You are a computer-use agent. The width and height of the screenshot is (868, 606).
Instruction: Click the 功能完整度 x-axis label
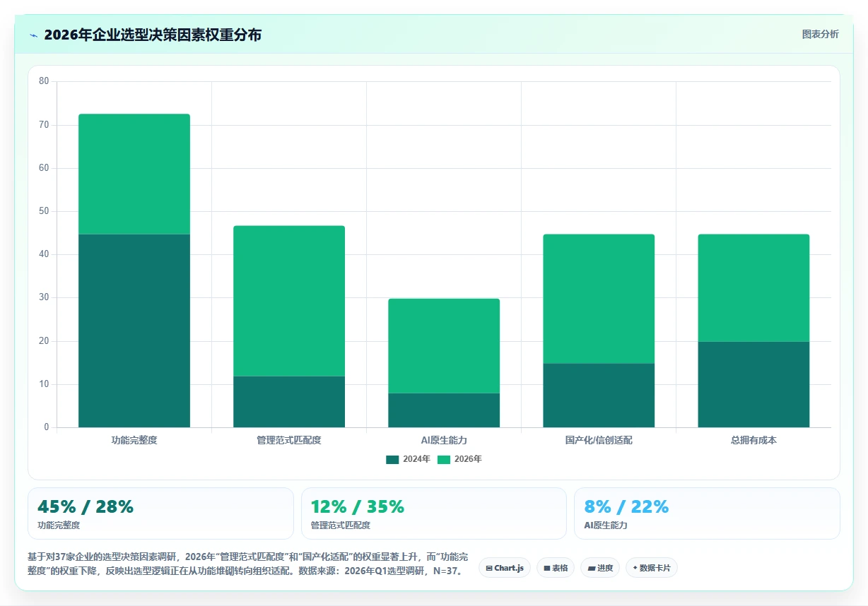[134, 440]
